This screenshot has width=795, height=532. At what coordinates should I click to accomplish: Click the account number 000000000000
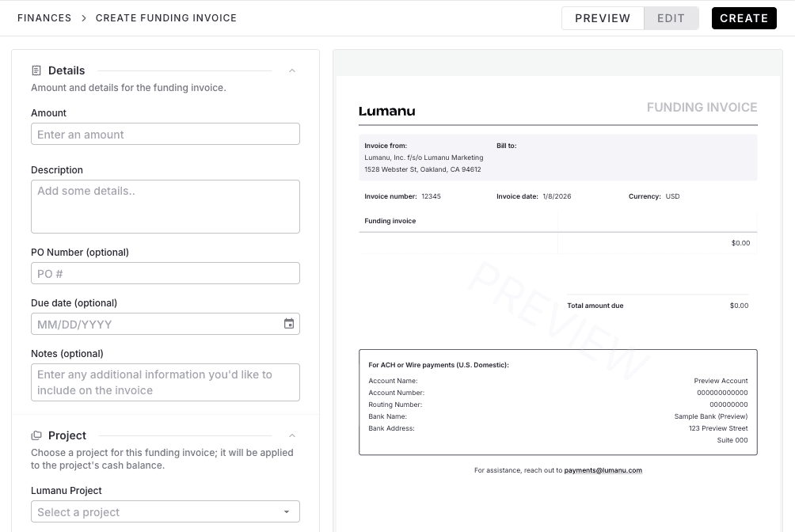[x=722, y=393]
